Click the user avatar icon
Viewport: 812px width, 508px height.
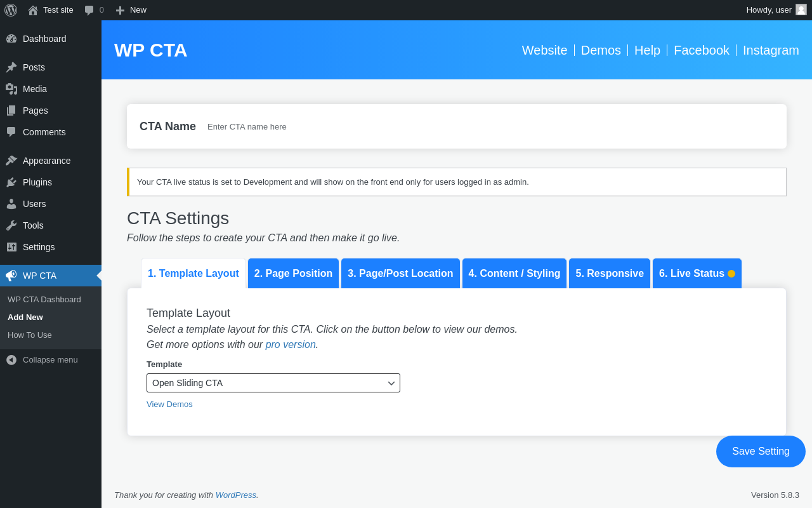[801, 10]
